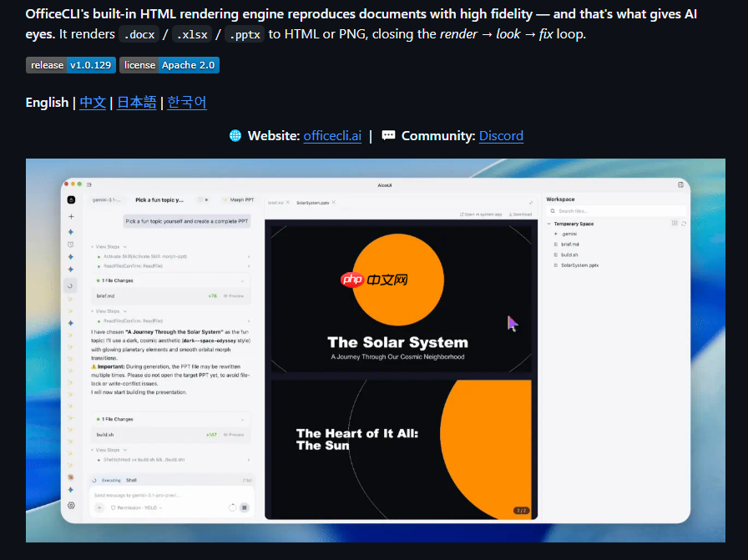Open the Permission YOLO dropdown
This screenshot has height=560, width=748.
[137, 507]
